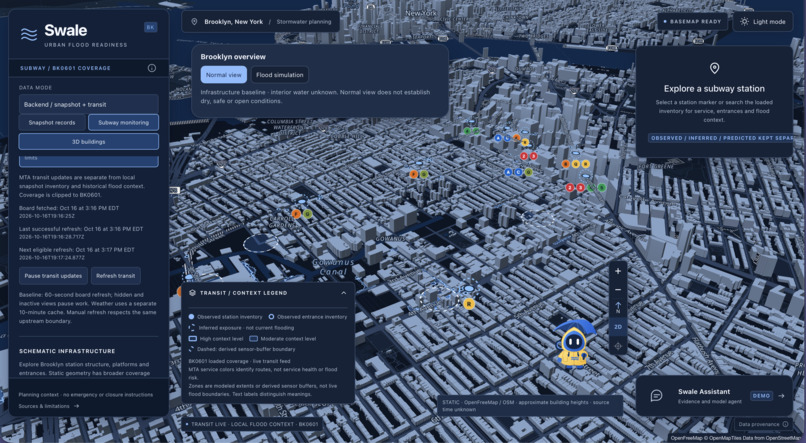Viewport: 806px width, 443px height.
Task: Expand the Data provenance panel
Action: coord(763,424)
